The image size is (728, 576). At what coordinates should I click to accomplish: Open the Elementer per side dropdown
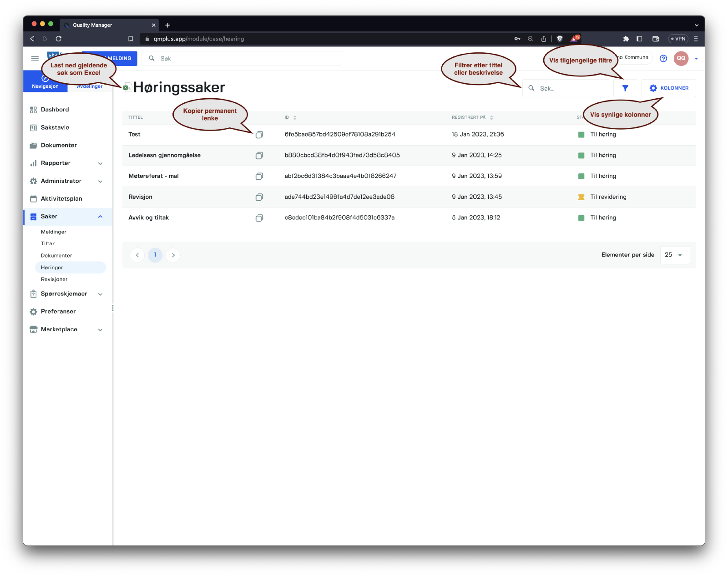[674, 255]
